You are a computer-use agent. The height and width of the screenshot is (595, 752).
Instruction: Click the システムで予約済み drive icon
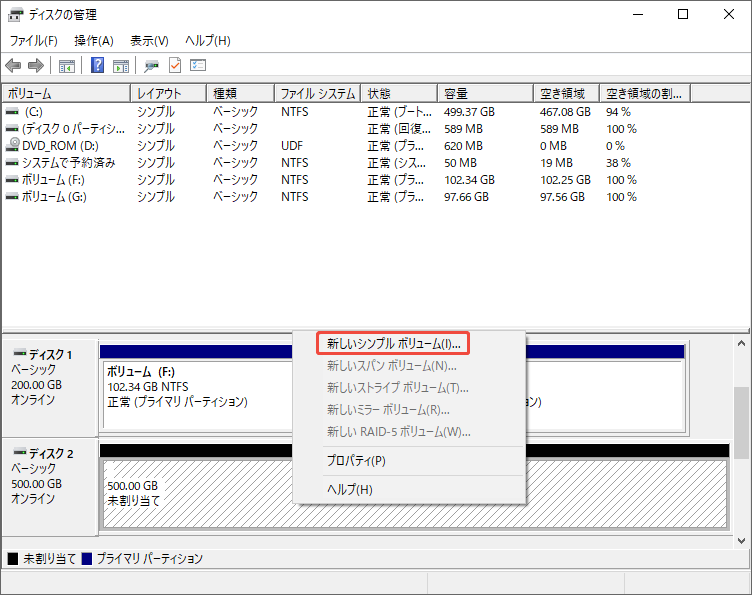click(12, 163)
